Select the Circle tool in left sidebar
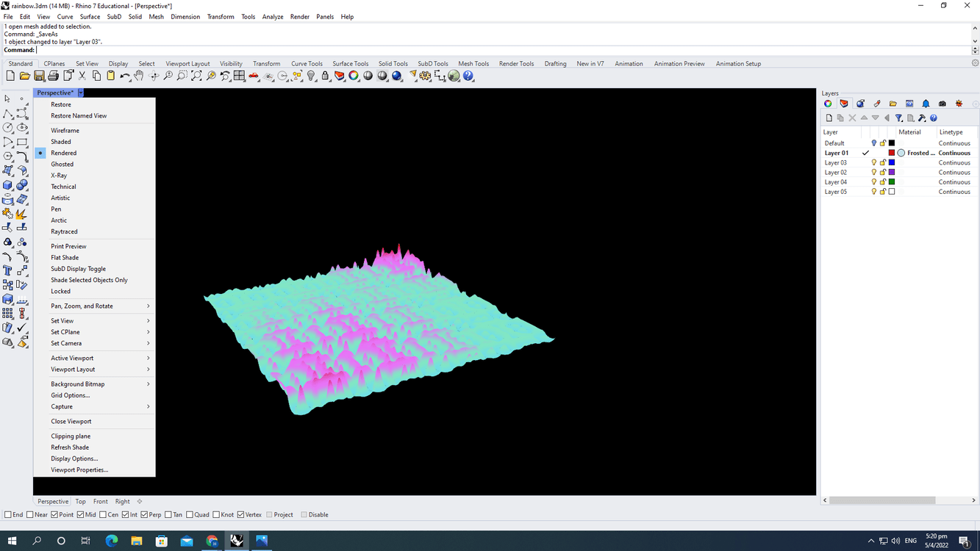 point(8,128)
